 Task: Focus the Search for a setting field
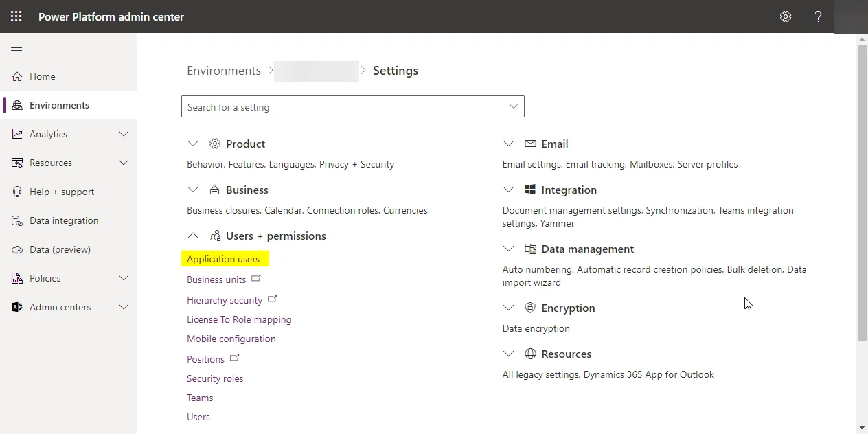(x=353, y=106)
